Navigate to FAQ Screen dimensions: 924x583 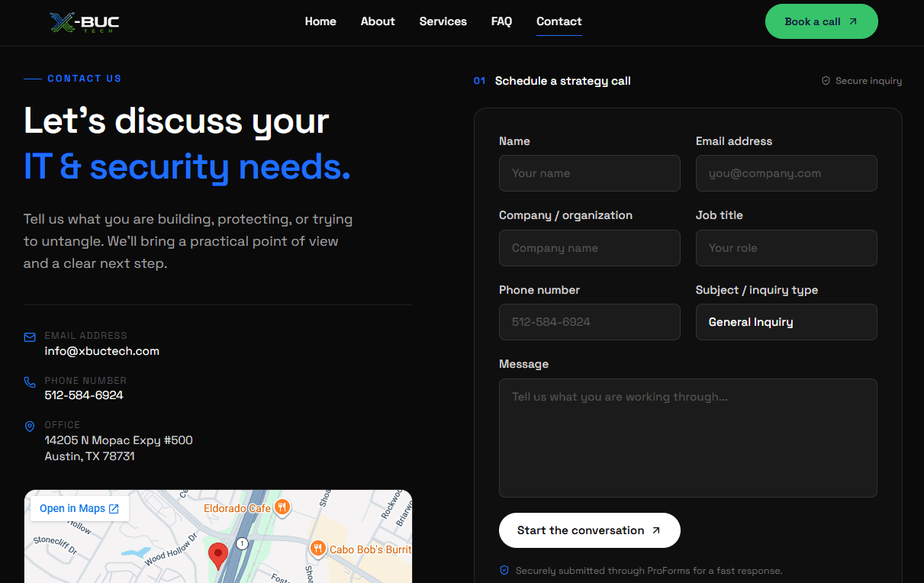coord(501,21)
